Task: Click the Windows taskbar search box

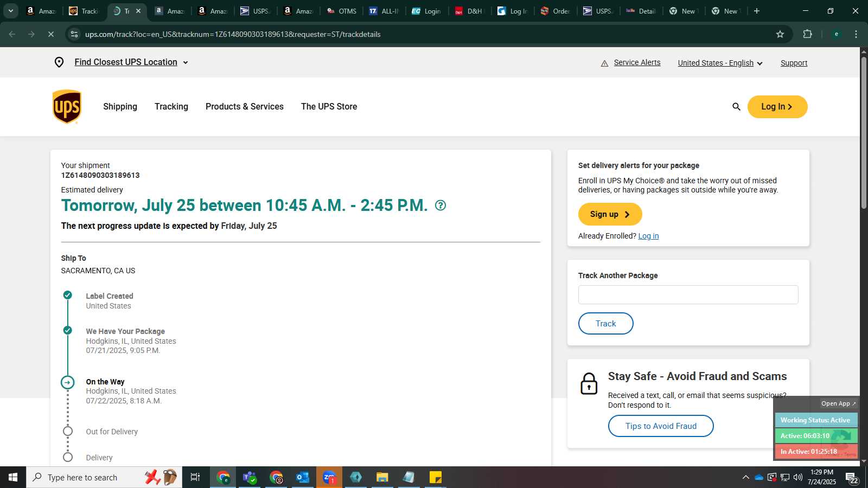Action: [104, 477]
